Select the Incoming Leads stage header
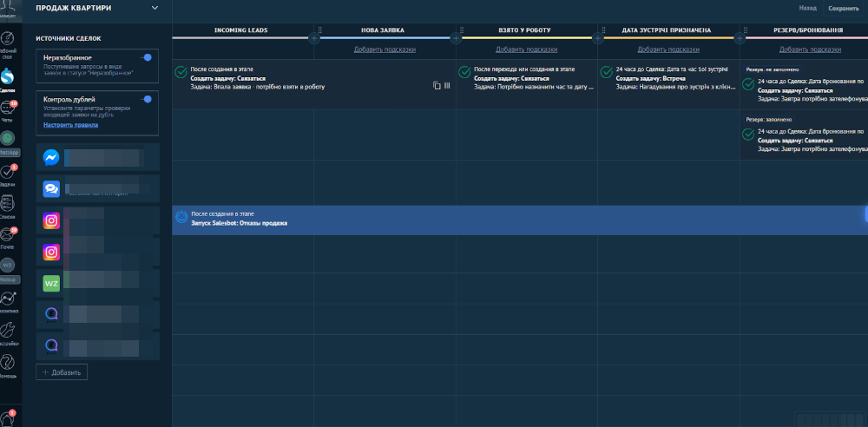868x427 pixels. click(240, 30)
